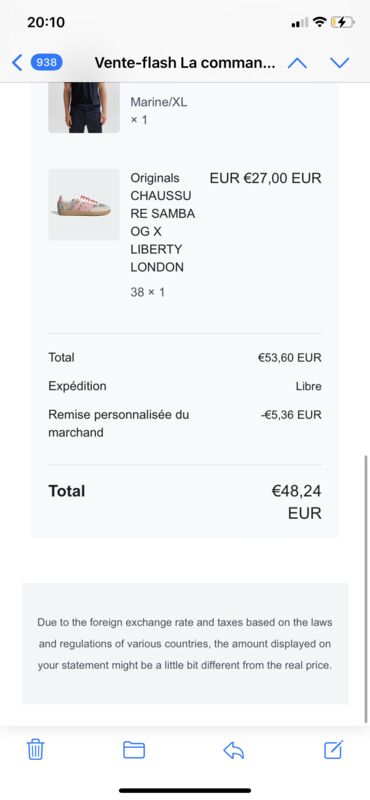Tap the Marine/XL clothing item image

click(84, 108)
